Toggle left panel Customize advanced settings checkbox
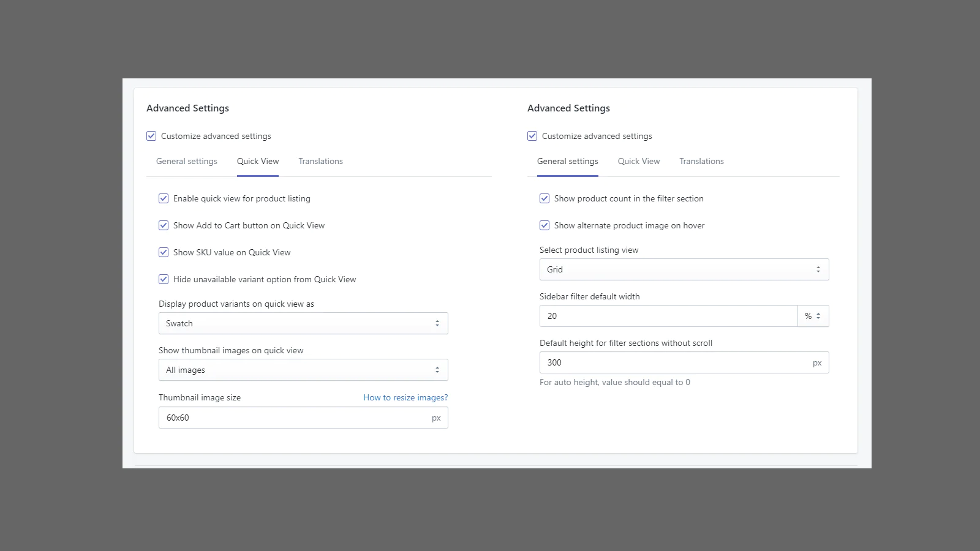Screen dimensions: 980x551 pos(151,136)
